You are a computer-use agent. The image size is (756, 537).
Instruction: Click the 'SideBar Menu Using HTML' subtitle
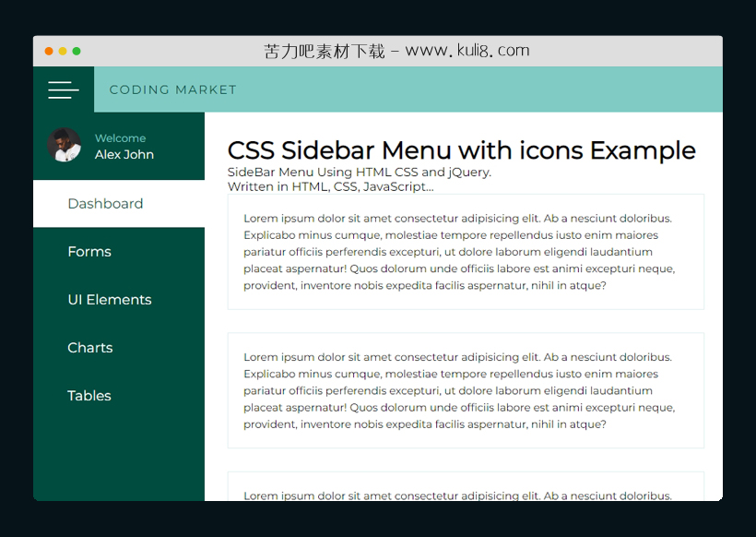click(359, 173)
